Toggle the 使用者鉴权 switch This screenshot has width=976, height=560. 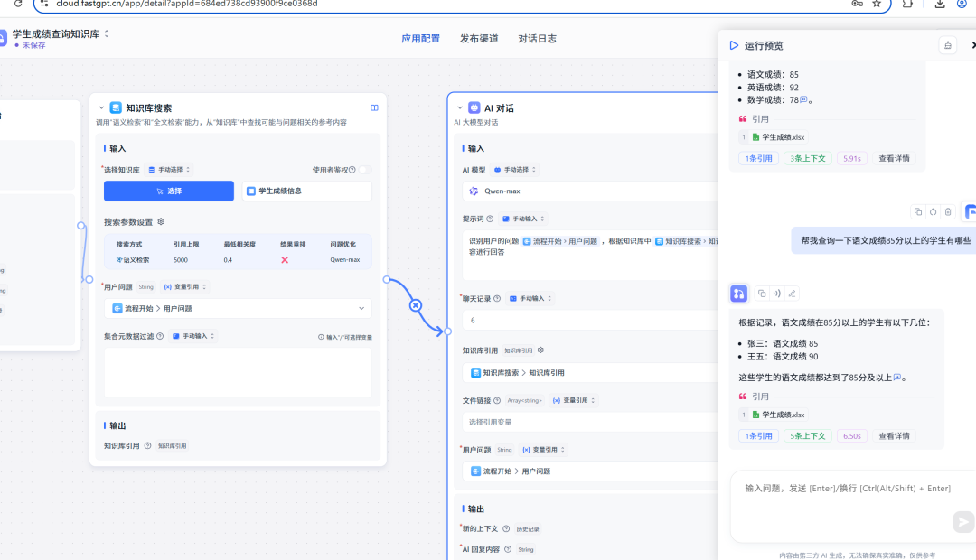coord(365,169)
